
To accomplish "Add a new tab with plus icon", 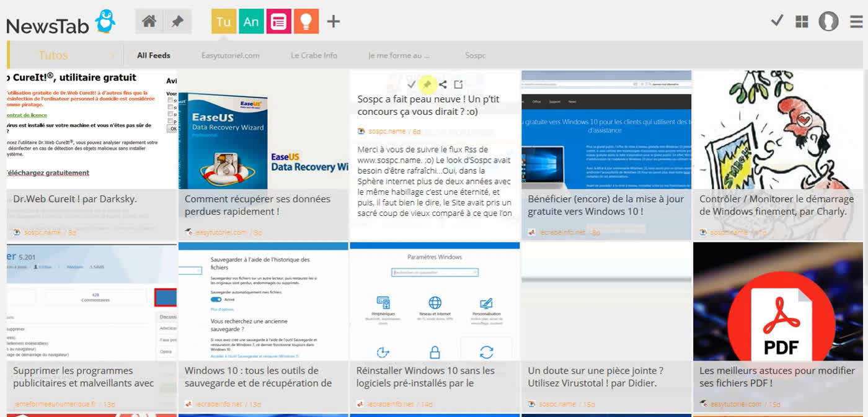I will coord(334,21).
